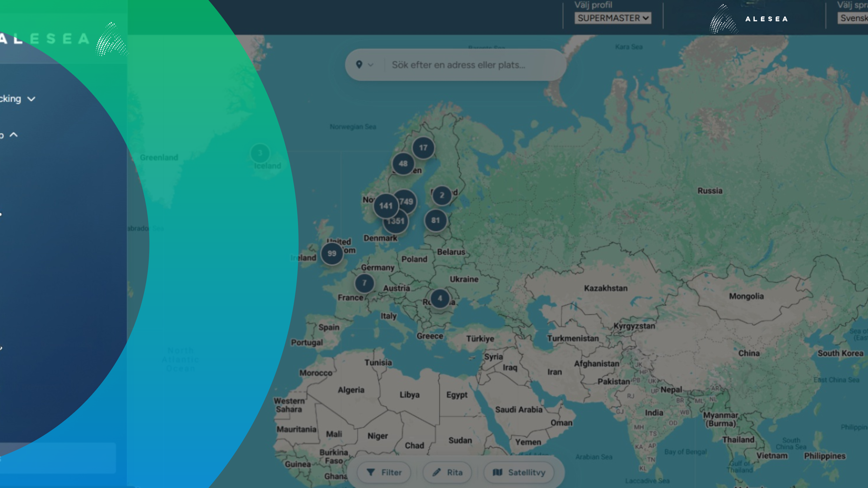Click the Egypt label on the map
This screenshot has height=488, width=868.
click(x=457, y=395)
